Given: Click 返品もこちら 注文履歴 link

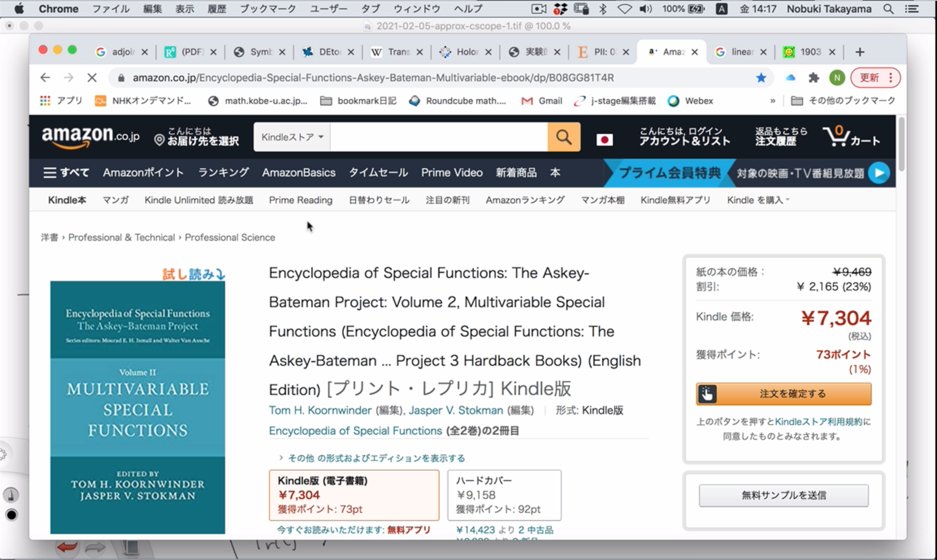Looking at the screenshot, I should (781, 137).
